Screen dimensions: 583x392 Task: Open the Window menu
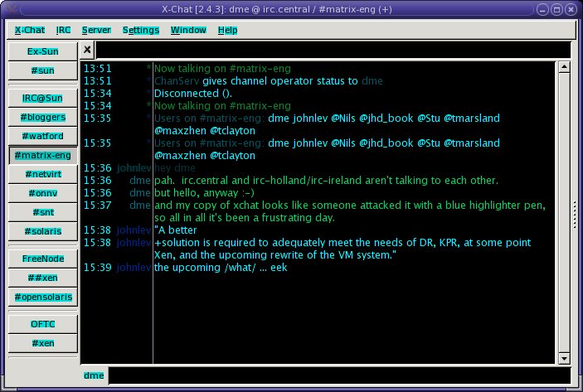point(188,30)
